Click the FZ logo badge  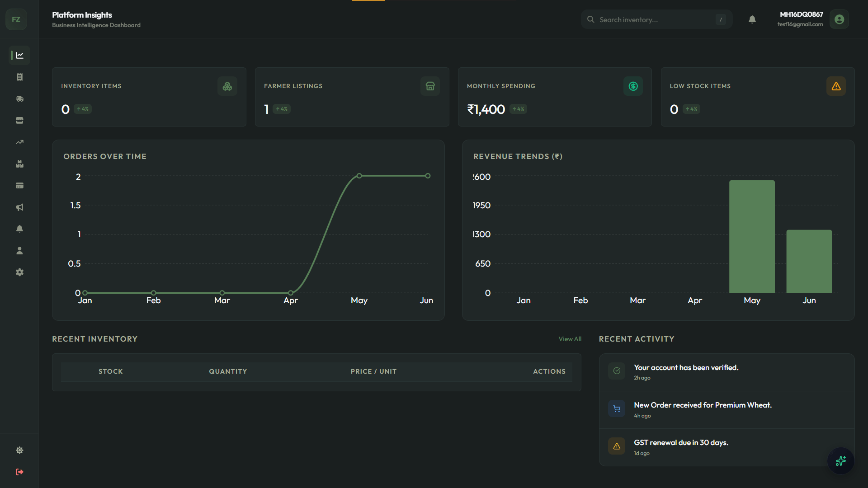pos(16,19)
